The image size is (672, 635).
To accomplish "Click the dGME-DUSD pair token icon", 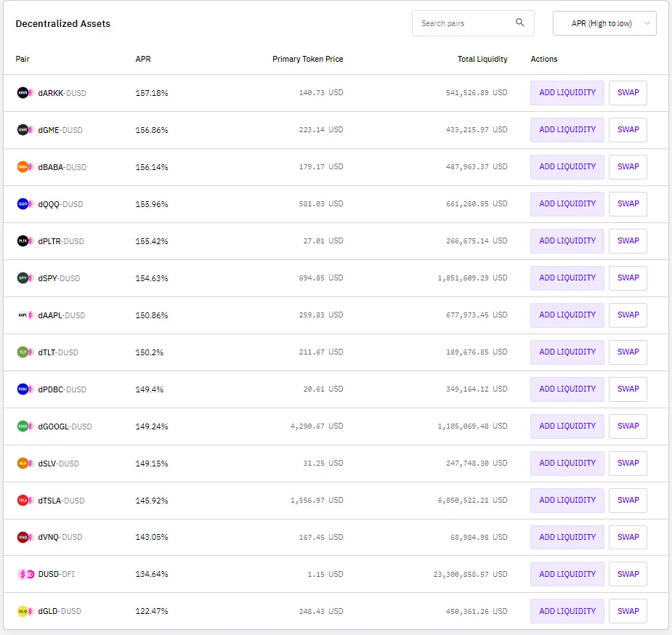I will point(25,129).
